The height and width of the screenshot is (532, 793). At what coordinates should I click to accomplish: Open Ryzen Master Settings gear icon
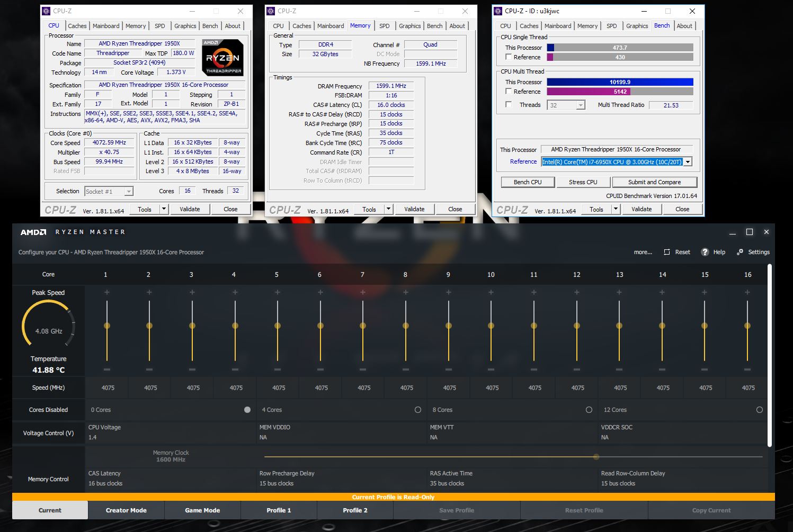coord(740,252)
